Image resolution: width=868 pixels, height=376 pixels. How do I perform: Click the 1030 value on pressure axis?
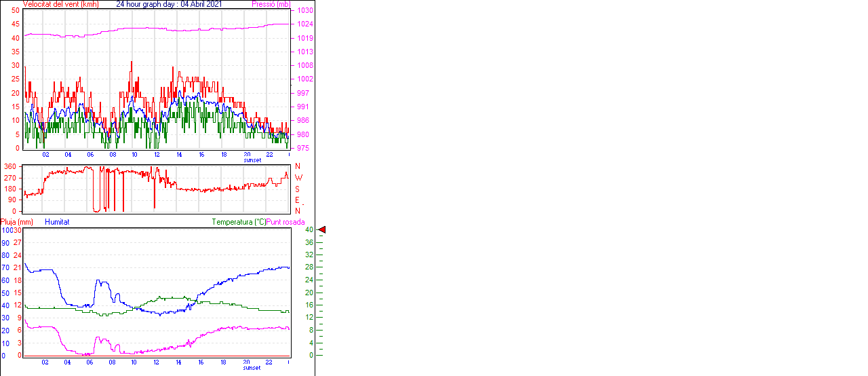[304, 11]
